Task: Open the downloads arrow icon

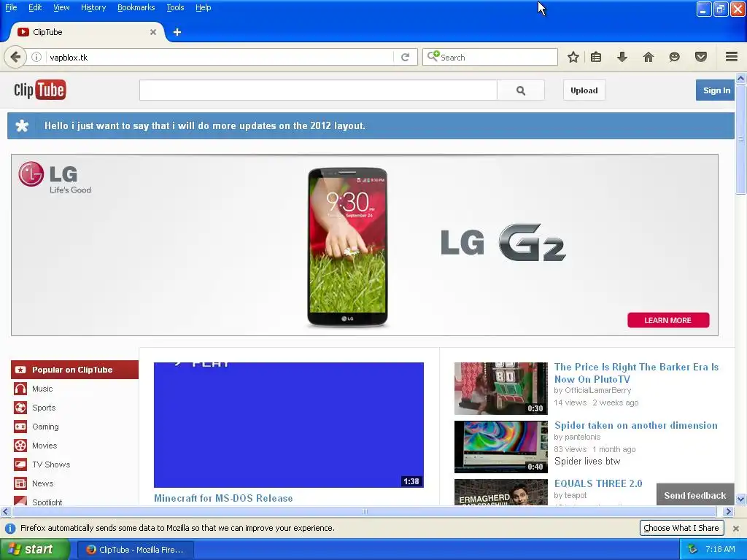Action: [622, 57]
